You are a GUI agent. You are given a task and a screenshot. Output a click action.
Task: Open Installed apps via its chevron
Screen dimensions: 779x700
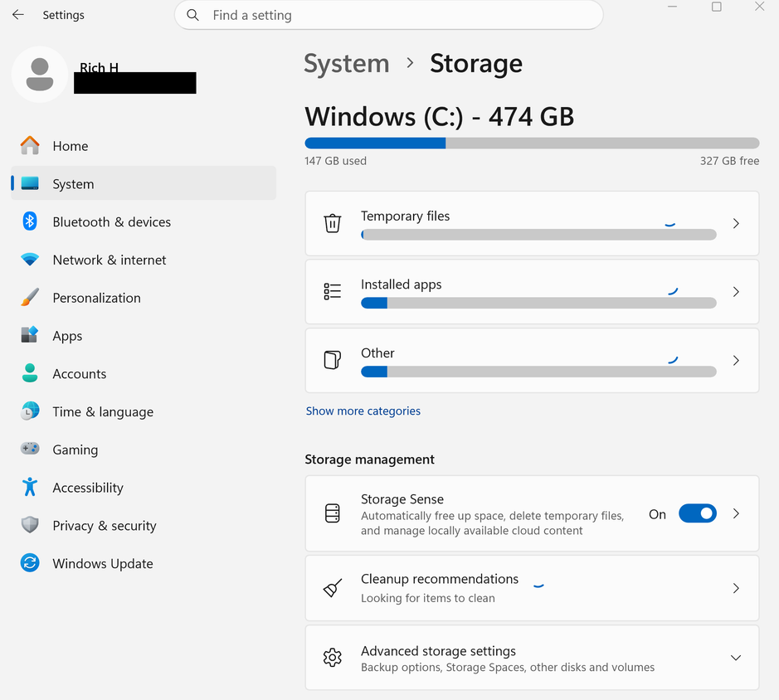pos(736,292)
